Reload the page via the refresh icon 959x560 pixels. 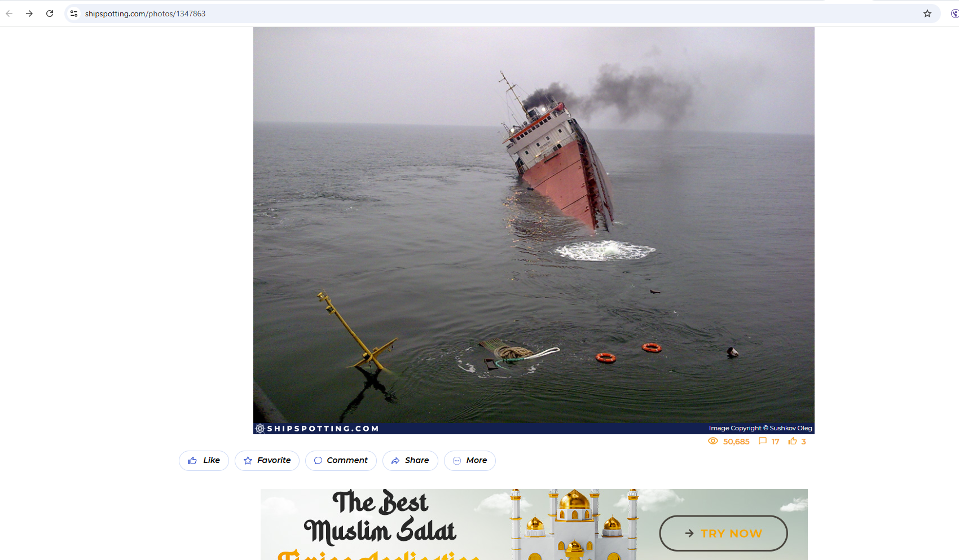pyautogui.click(x=50, y=13)
